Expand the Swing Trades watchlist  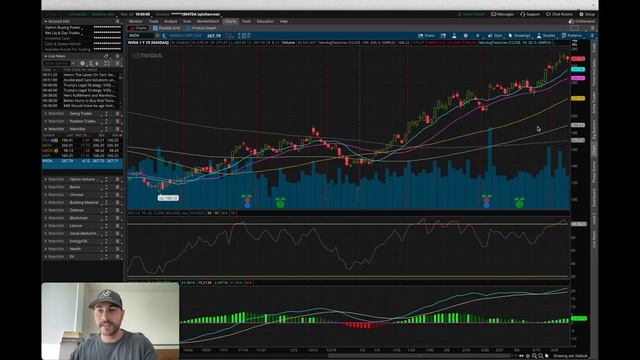(46, 113)
